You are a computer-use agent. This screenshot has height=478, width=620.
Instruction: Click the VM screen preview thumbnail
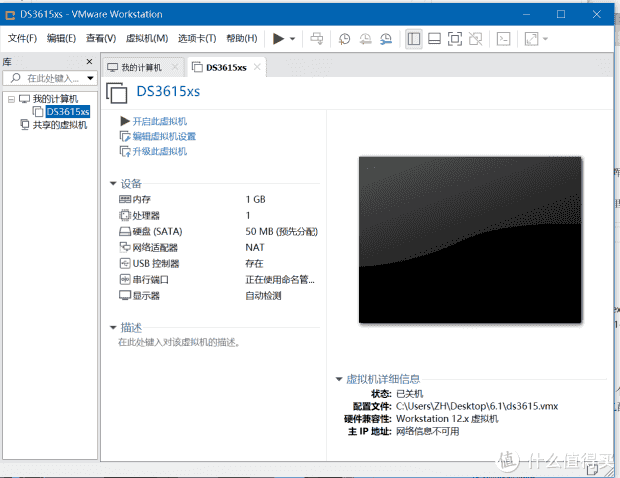point(470,240)
